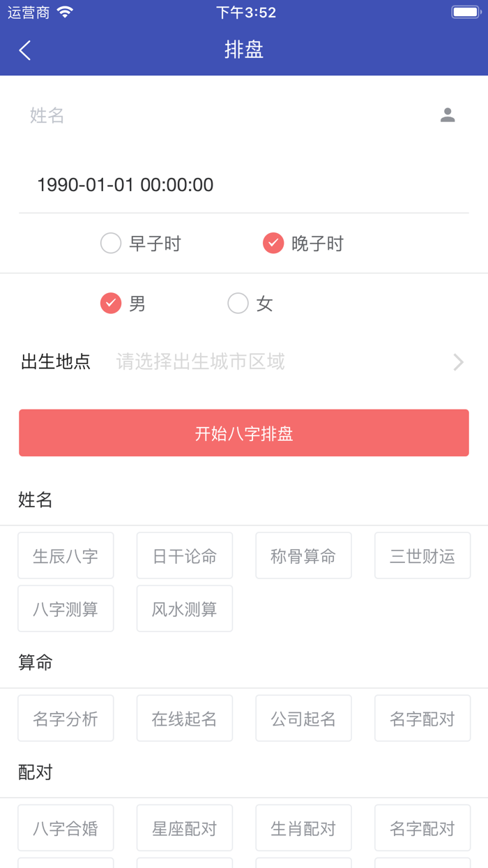Image resolution: width=488 pixels, height=868 pixels.
Task: Open the birth date picker showing 1990-01-01
Action: tap(125, 186)
